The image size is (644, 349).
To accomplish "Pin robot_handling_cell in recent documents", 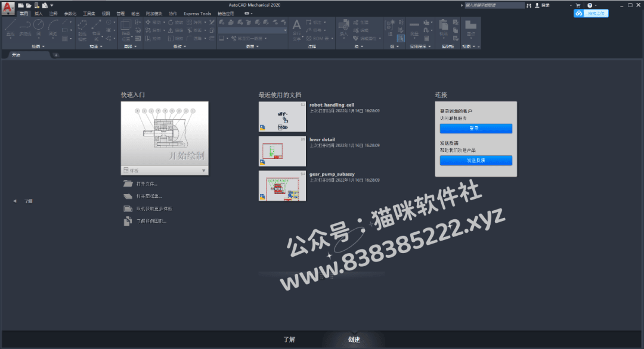I will [x=303, y=105].
